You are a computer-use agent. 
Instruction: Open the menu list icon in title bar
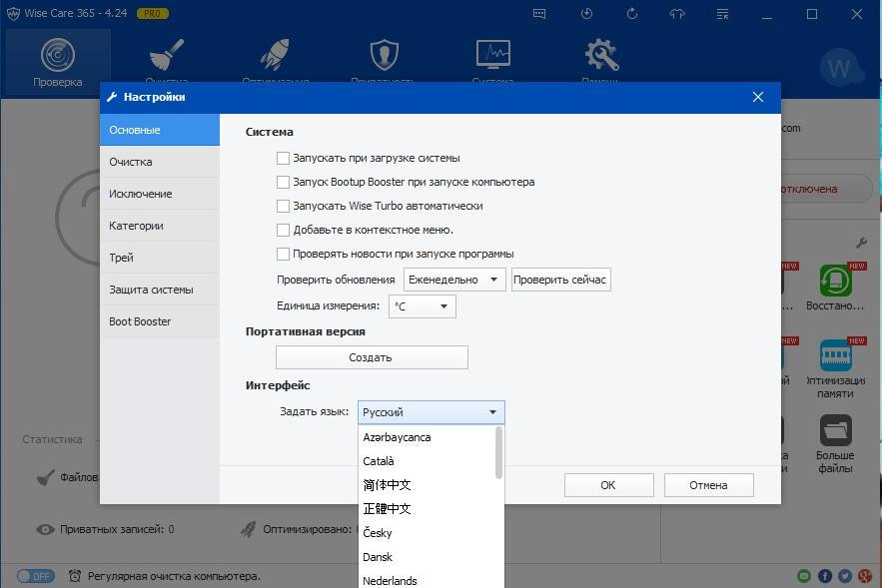click(723, 14)
